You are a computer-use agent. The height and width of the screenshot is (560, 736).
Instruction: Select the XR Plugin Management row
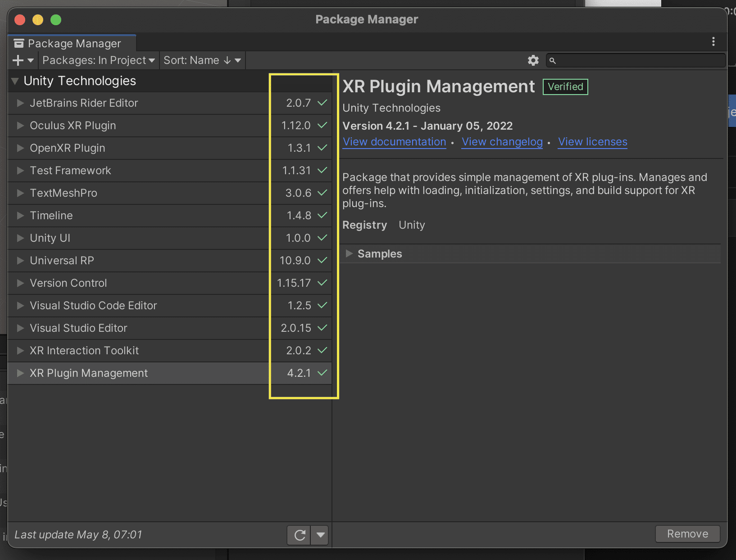pyautogui.click(x=169, y=373)
